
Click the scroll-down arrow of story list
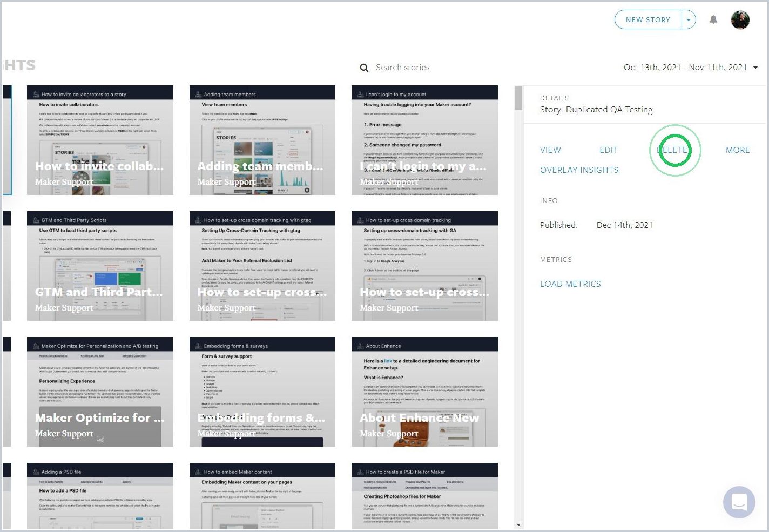(518, 525)
